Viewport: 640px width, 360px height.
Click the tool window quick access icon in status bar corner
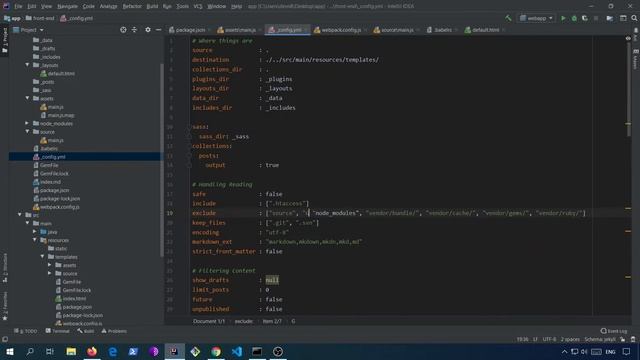tap(5, 339)
